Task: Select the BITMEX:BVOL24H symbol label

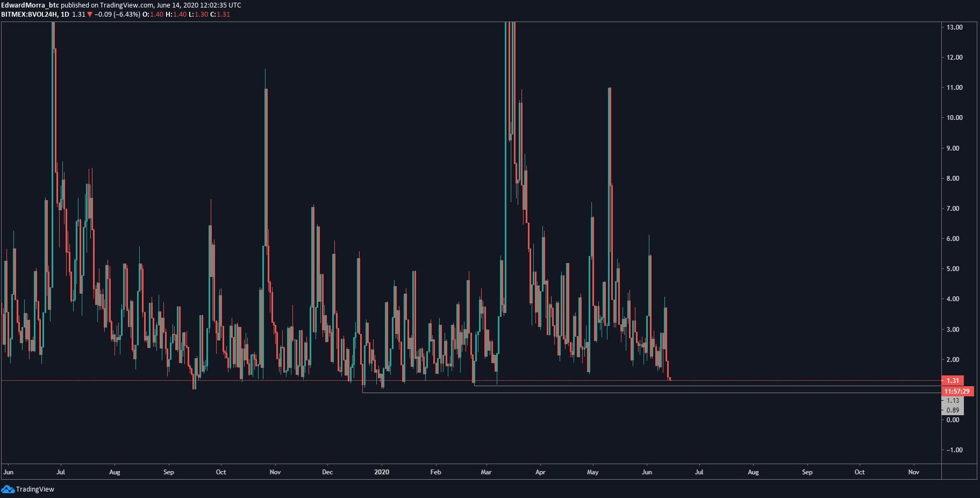Action: 29,15
